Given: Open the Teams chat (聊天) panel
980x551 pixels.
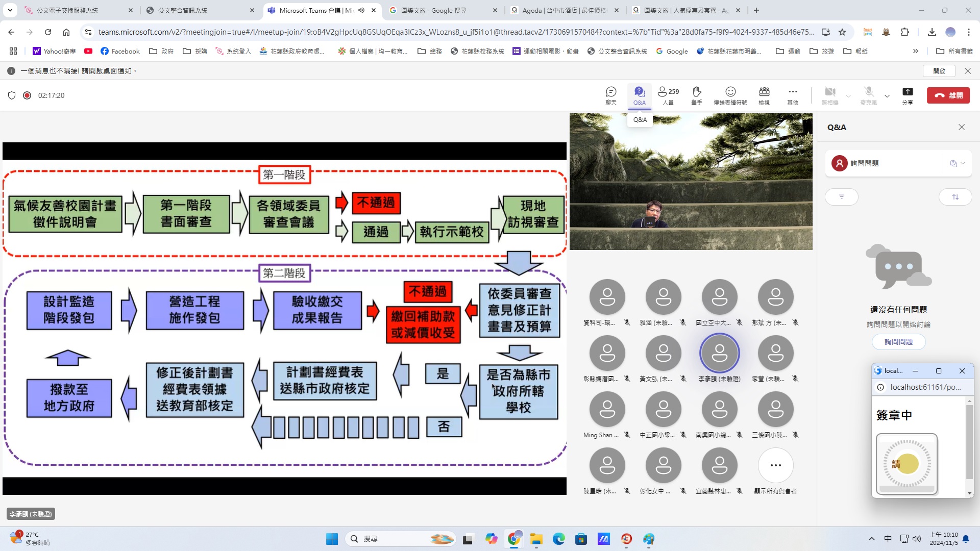Looking at the screenshot, I should [x=611, y=95].
